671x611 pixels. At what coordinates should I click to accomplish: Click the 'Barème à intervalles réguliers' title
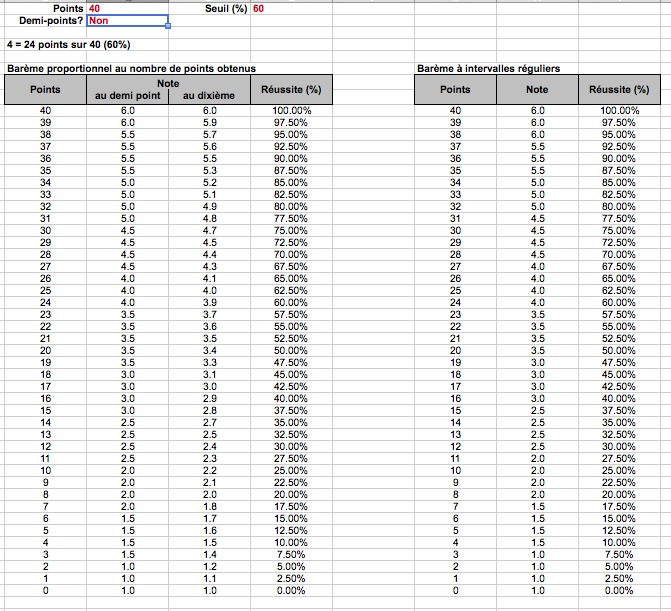[x=487, y=69]
